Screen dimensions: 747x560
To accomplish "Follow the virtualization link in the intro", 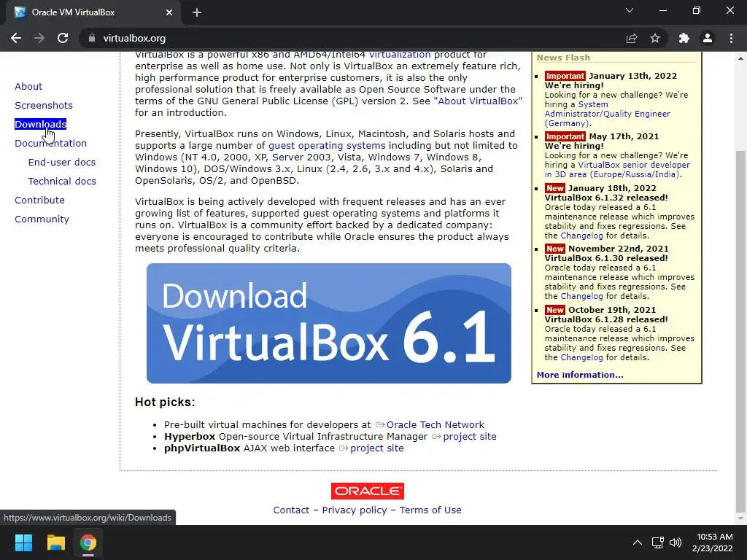I will [400, 54].
